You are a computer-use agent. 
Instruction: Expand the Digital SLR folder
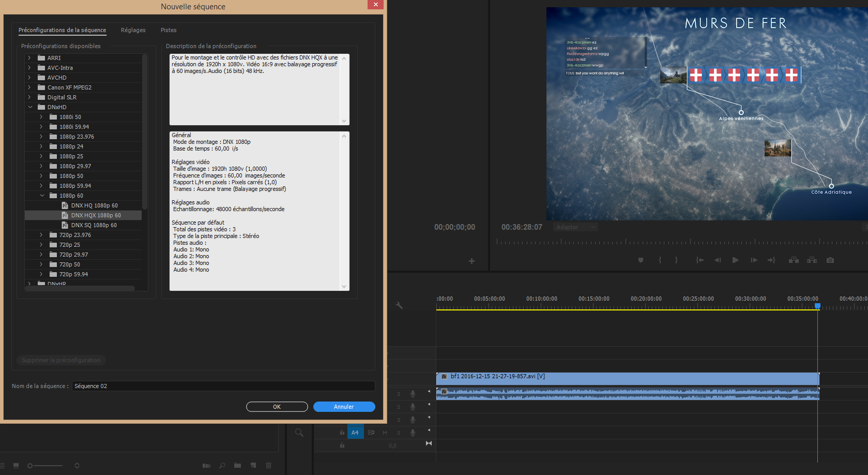click(x=29, y=97)
